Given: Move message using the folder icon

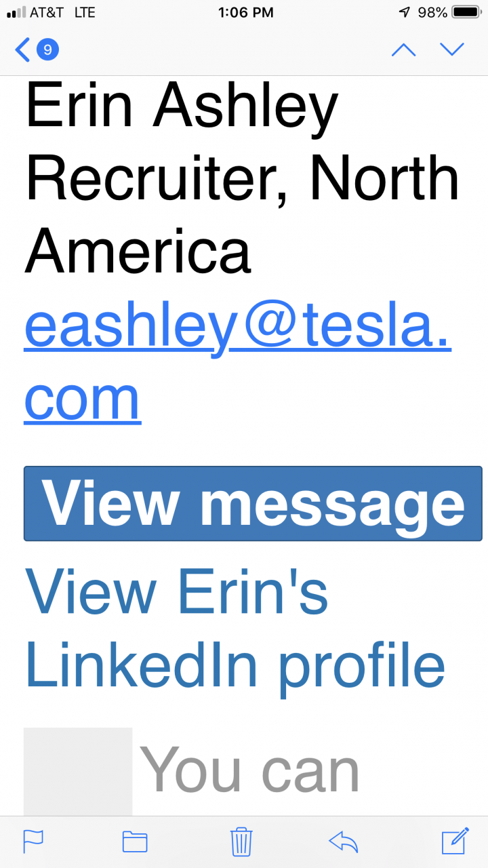Looking at the screenshot, I should coord(135,842).
